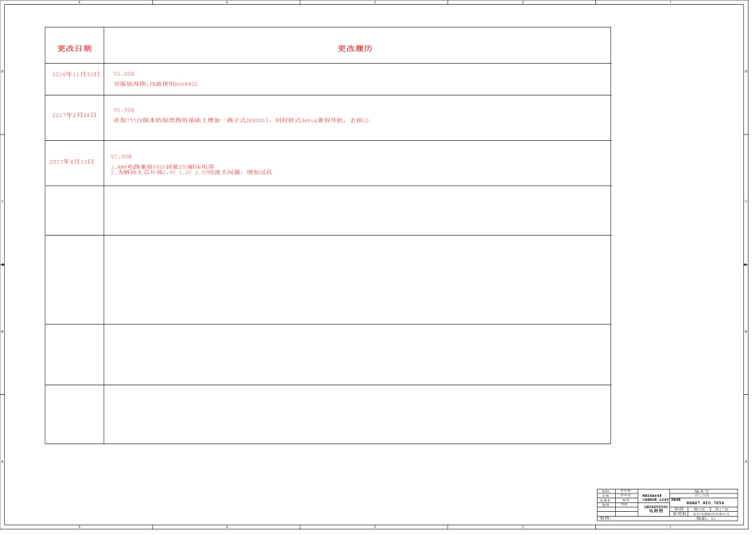The height and width of the screenshot is (535, 756).
Task: Click the 首版原理图 description line
Action: (156, 84)
